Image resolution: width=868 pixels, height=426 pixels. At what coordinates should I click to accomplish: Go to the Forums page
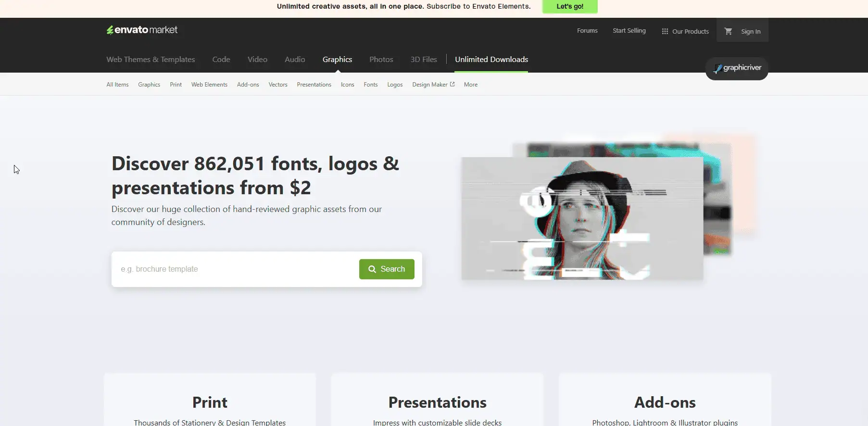(587, 31)
